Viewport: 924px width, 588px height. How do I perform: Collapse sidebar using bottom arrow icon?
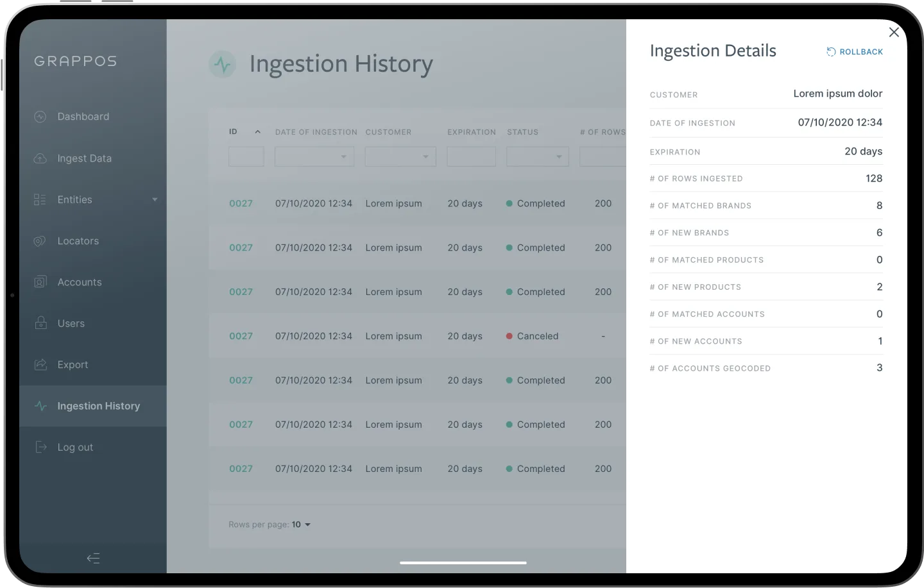[93, 559]
